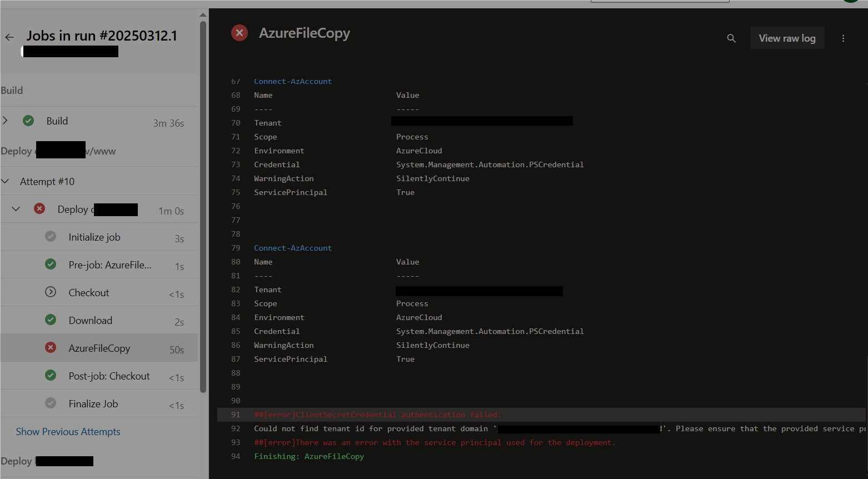Expand the Build job chevron
Viewport: 868px width, 479px height.
(x=6, y=121)
